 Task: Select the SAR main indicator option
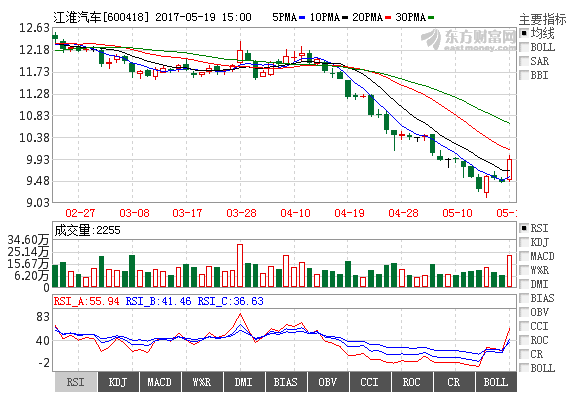pyautogui.click(x=524, y=61)
